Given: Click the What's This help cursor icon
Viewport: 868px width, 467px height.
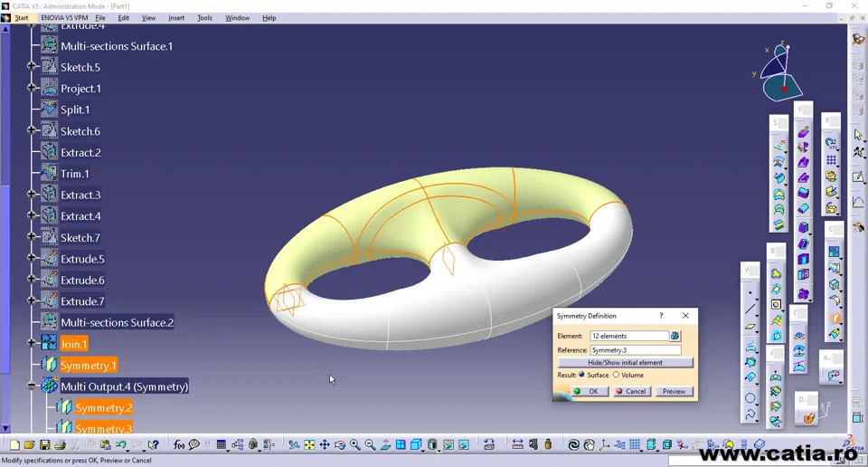Looking at the screenshot, I should pyautogui.click(x=154, y=445).
